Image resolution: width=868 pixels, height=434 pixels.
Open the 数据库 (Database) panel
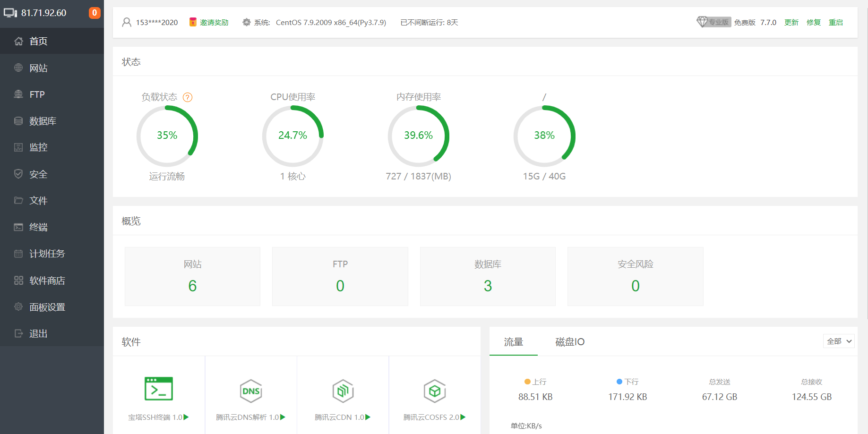42,120
